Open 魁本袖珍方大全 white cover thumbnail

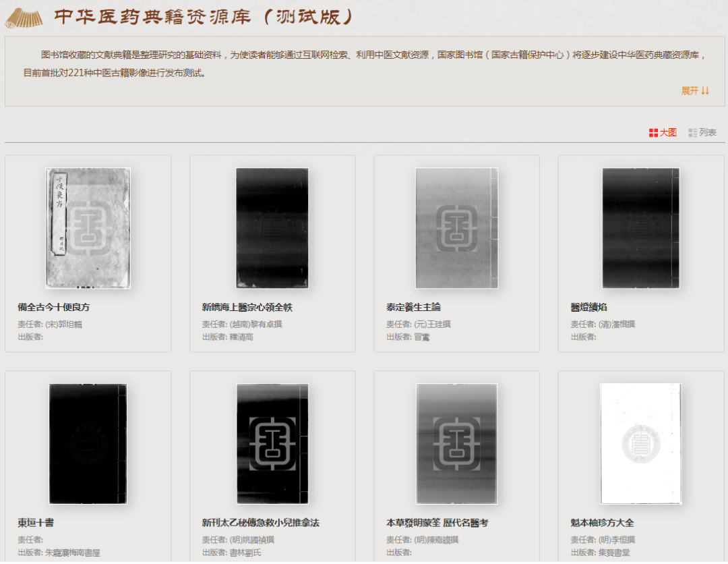click(641, 444)
